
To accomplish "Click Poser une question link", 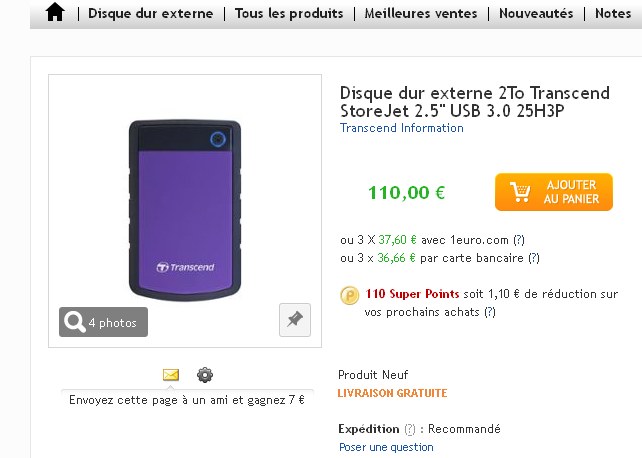I will pos(386,447).
